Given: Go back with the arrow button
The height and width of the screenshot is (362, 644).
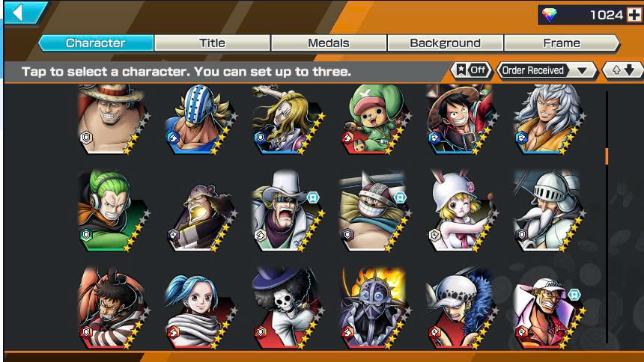Looking at the screenshot, I should pyautogui.click(x=24, y=12).
